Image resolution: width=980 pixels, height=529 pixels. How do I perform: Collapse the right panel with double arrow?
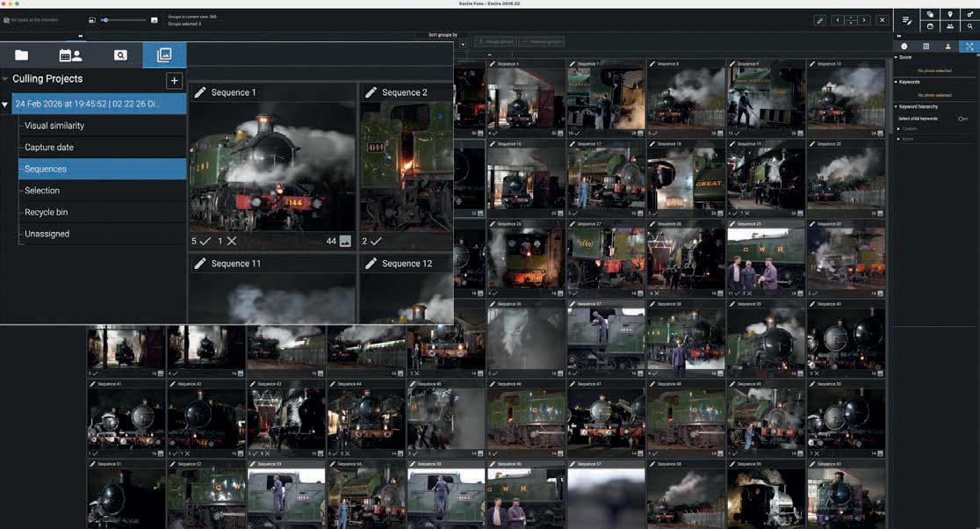pyautogui.click(x=898, y=36)
